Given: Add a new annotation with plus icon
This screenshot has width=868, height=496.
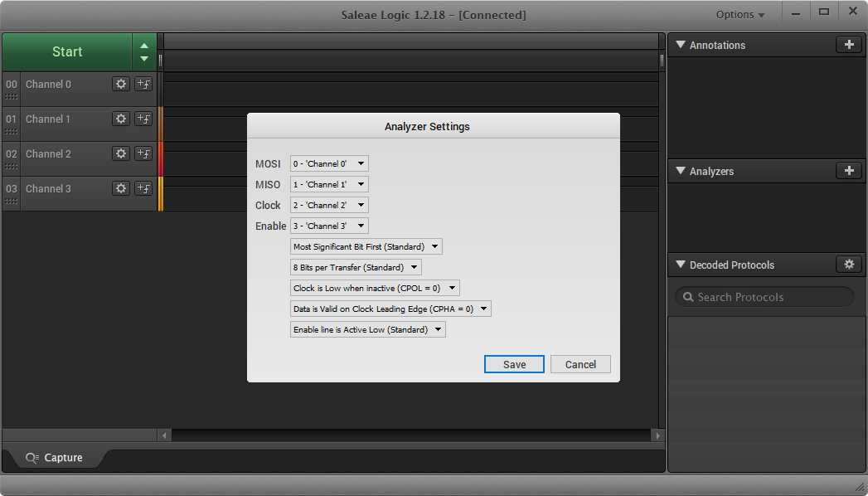Looking at the screenshot, I should coord(848,45).
